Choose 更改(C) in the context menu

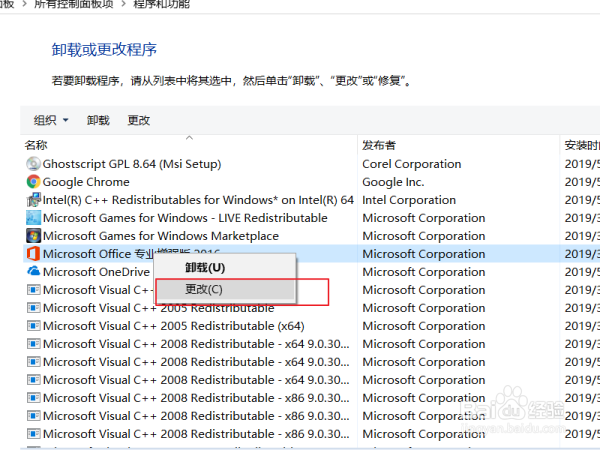pyautogui.click(x=226, y=289)
